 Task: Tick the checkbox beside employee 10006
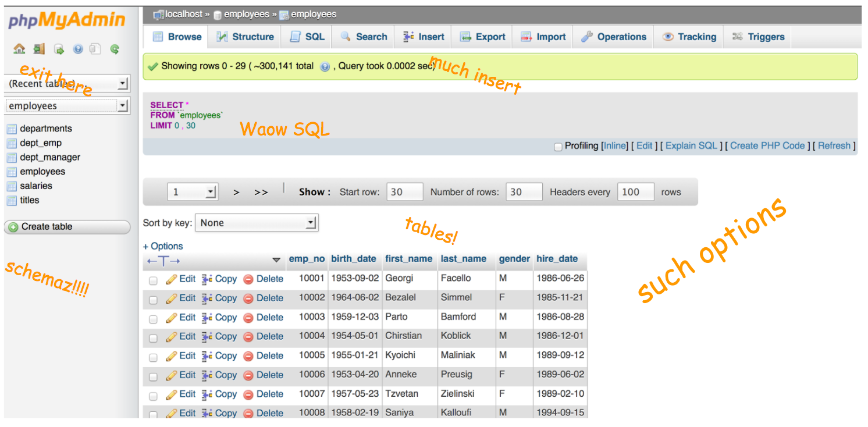tap(153, 376)
